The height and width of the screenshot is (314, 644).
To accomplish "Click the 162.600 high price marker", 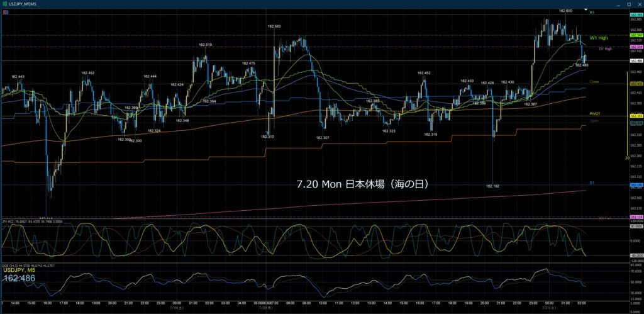I will pos(565,11).
